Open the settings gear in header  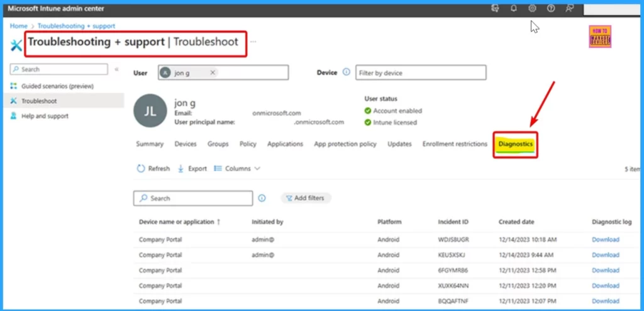(x=532, y=8)
